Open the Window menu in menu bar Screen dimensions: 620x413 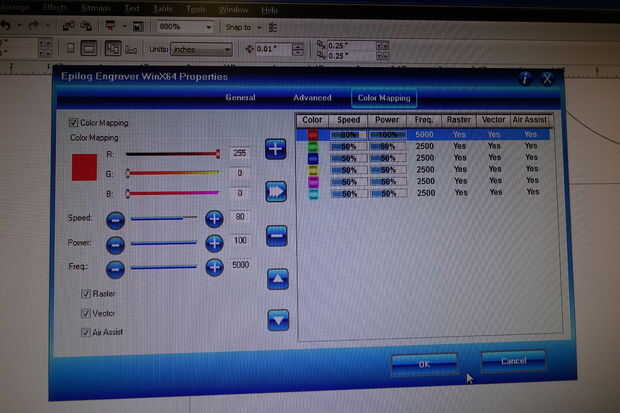pos(234,10)
